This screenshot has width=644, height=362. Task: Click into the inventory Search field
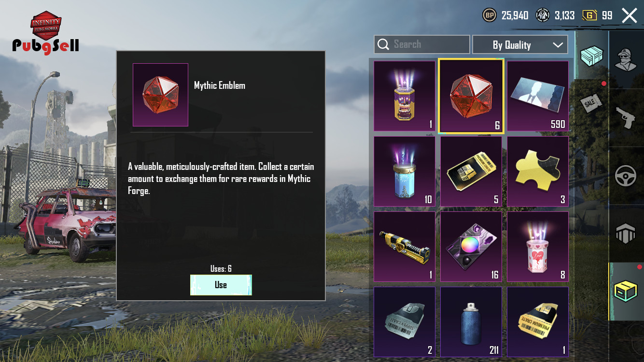pyautogui.click(x=422, y=44)
